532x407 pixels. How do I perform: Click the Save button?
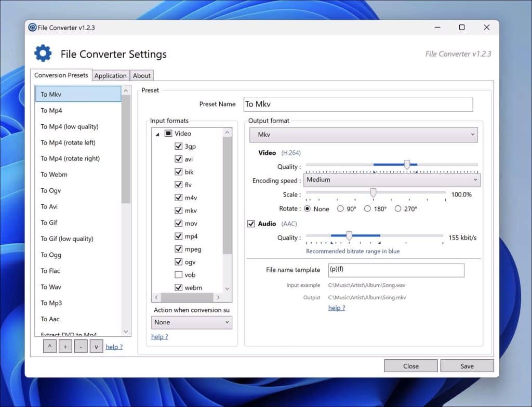pos(467,365)
